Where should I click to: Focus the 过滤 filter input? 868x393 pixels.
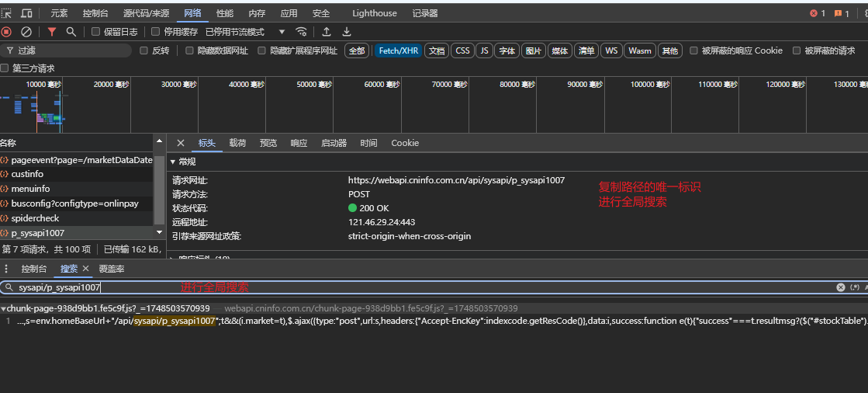click(x=66, y=50)
